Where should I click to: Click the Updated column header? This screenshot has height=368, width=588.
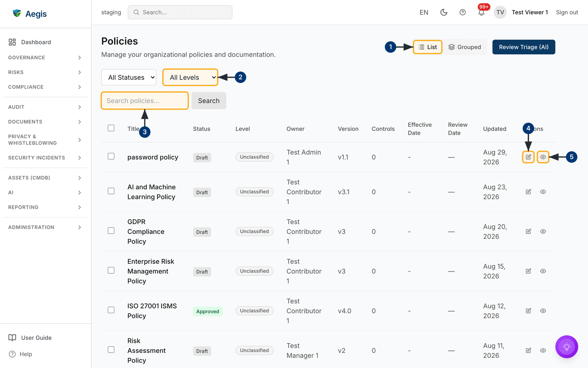click(x=494, y=129)
